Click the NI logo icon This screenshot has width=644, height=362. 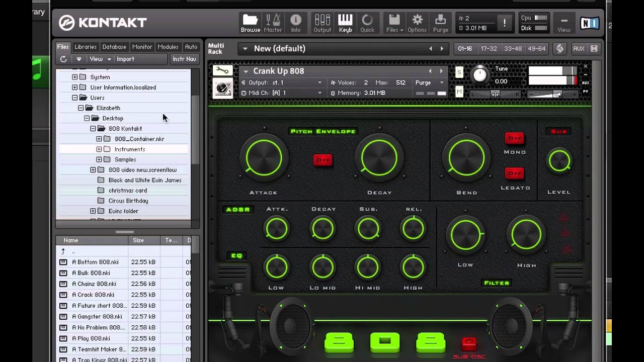coord(589,23)
